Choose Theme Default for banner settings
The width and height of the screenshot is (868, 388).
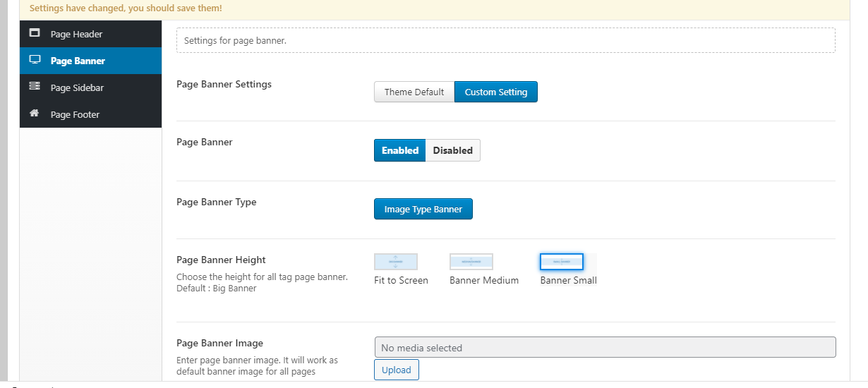414,92
